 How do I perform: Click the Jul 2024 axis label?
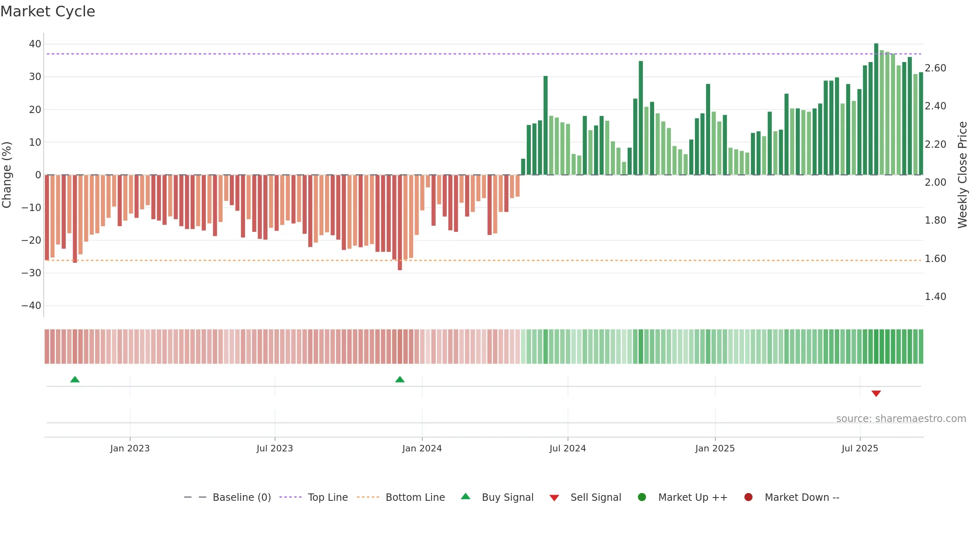568,448
